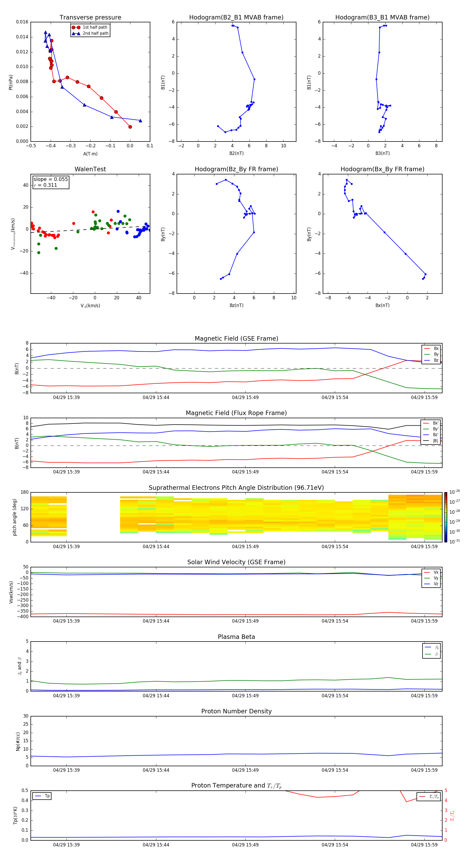Click the 'Tp' legend entry
Viewport: 473px width, 868px height.
[42, 796]
